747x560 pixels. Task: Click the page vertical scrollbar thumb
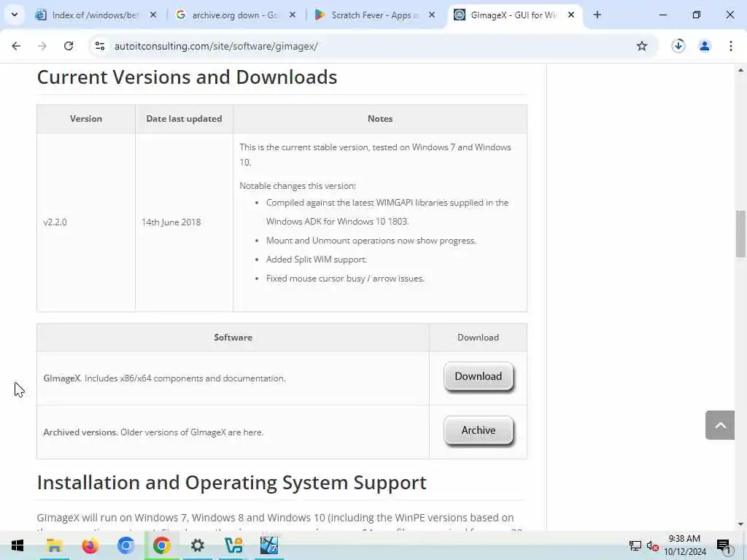point(740,234)
